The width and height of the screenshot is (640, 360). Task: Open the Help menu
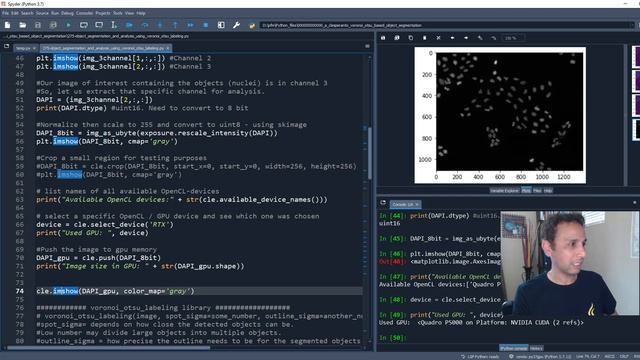coord(141,13)
